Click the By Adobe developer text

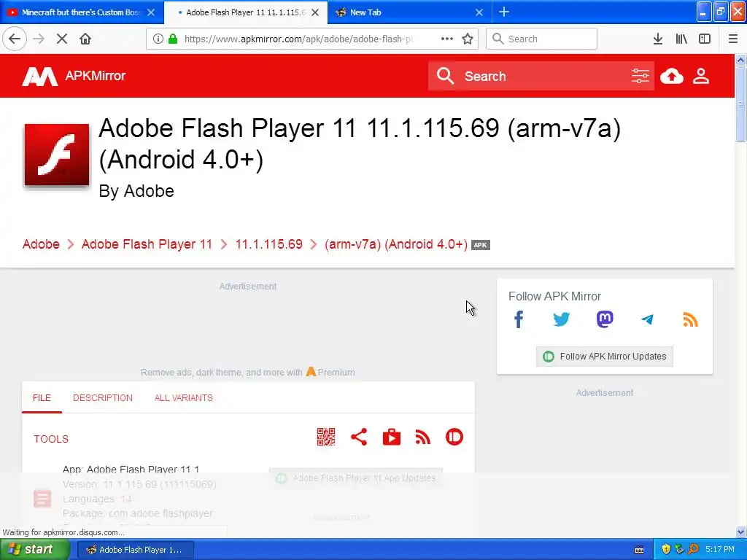click(x=136, y=191)
